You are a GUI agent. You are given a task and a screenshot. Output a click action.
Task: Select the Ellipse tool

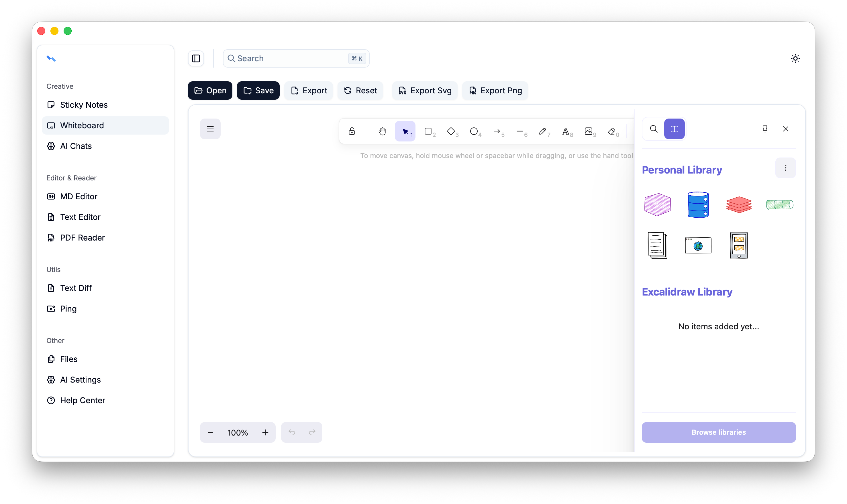pos(475,131)
